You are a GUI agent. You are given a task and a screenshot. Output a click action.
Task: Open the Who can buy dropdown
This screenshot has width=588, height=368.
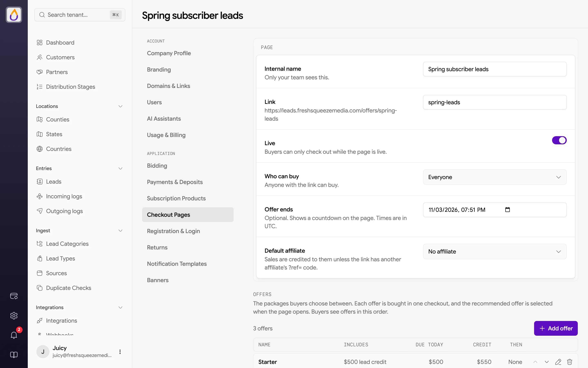point(495,177)
